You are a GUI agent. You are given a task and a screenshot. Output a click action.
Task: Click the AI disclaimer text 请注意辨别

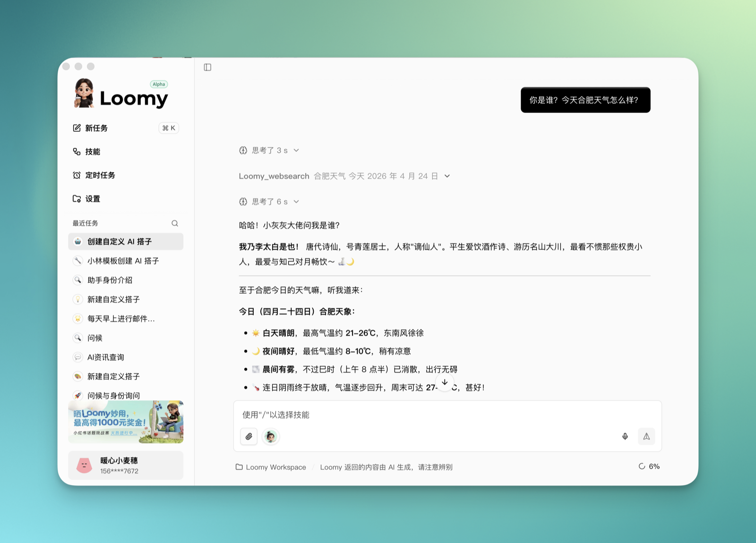pyautogui.click(x=435, y=467)
